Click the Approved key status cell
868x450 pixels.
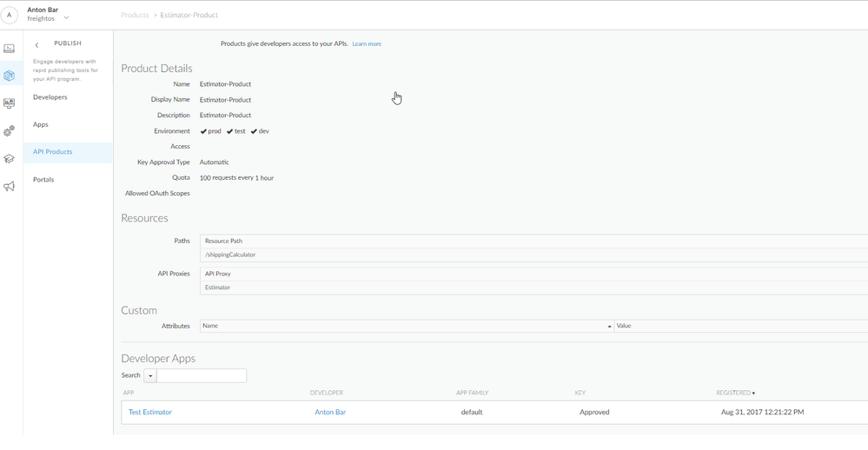tap(594, 413)
